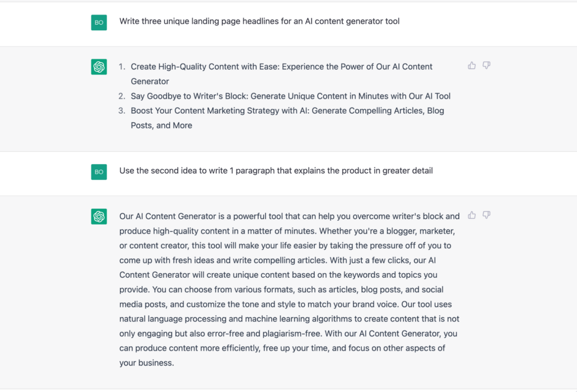Click the thumbs-up icon on the headlines response
Screen dimensions: 577x392
pyautogui.click(x=471, y=65)
